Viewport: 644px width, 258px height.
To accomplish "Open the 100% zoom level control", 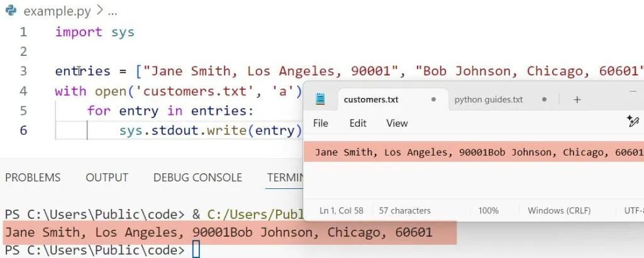I will click(488, 210).
